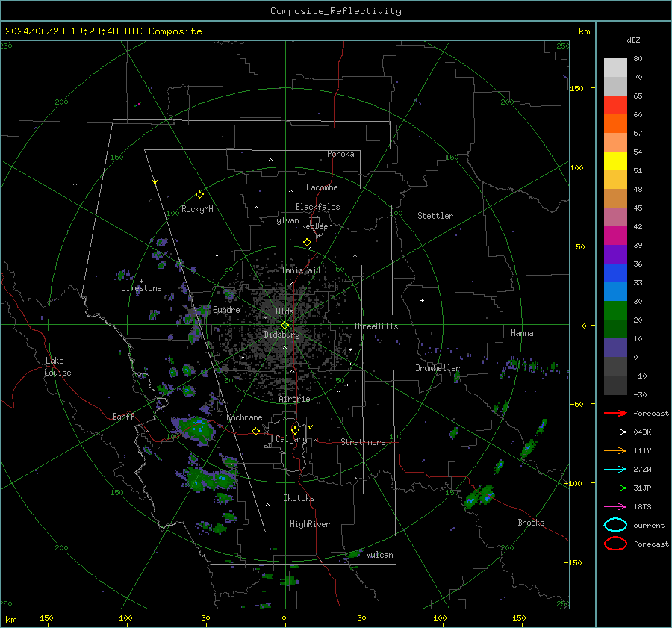Click the asterisk marker above Limestone

pos(141,282)
